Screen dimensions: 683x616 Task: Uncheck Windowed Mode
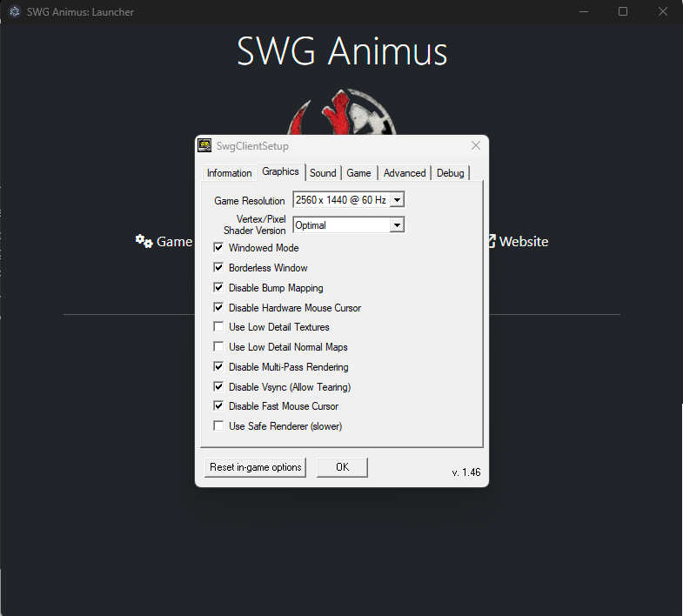click(x=218, y=247)
